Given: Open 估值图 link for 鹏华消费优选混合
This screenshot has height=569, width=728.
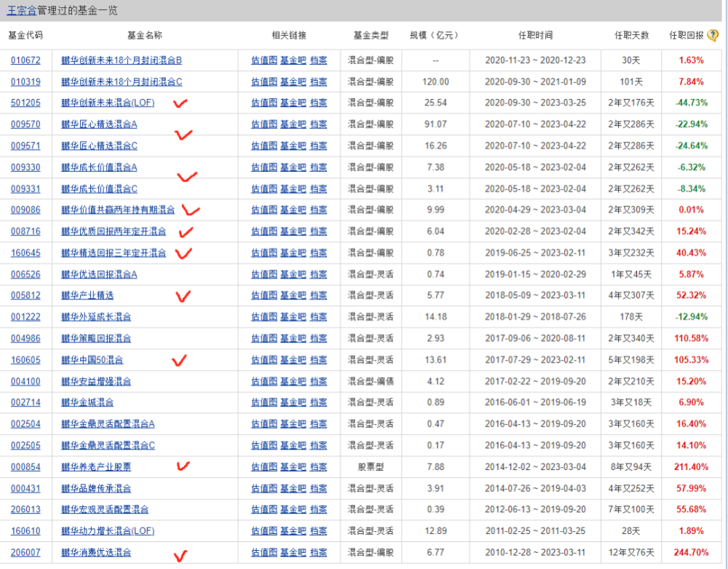Looking at the screenshot, I should (x=264, y=552).
